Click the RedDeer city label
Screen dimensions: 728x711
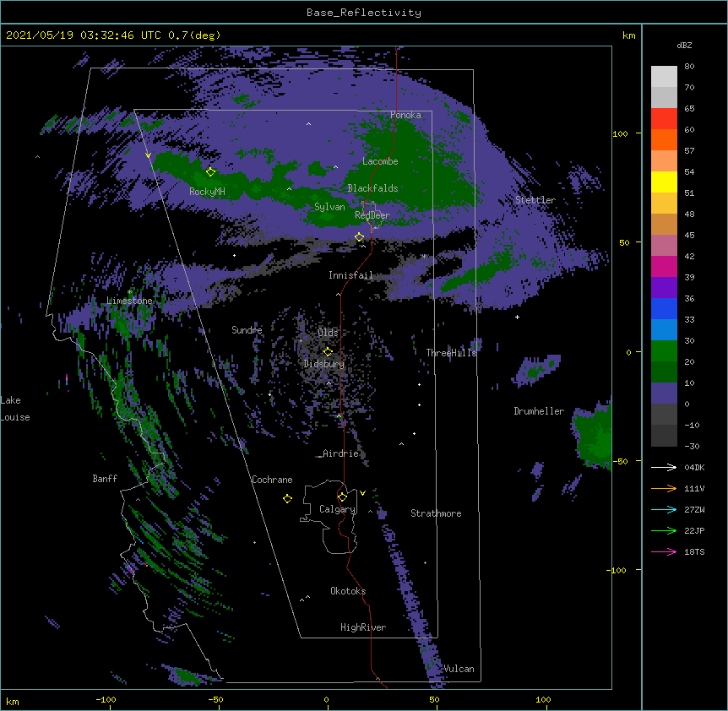(x=372, y=215)
